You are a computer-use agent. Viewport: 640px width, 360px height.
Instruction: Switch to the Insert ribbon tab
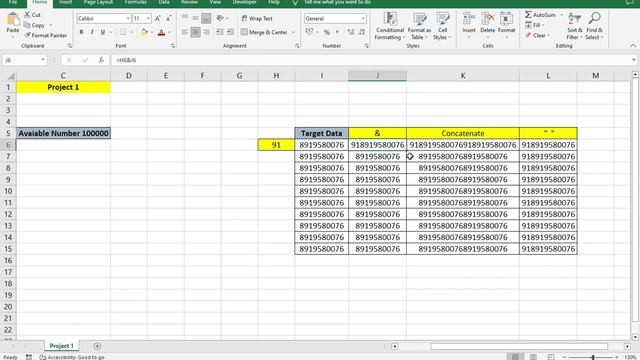point(65,2)
